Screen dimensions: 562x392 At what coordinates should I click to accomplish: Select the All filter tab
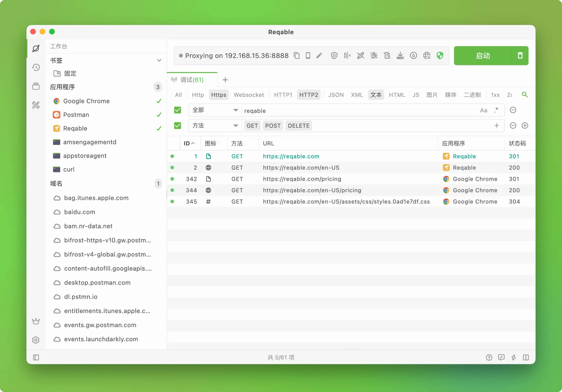click(178, 95)
